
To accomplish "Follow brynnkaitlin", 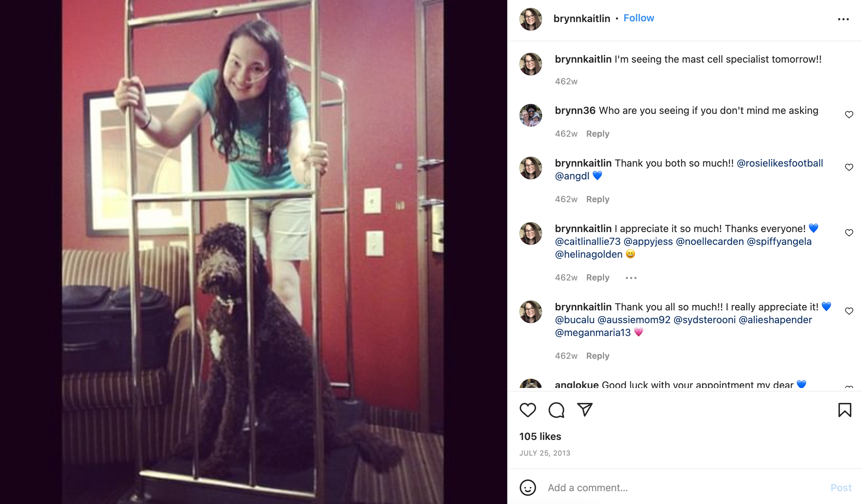I will pyautogui.click(x=639, y=18).
